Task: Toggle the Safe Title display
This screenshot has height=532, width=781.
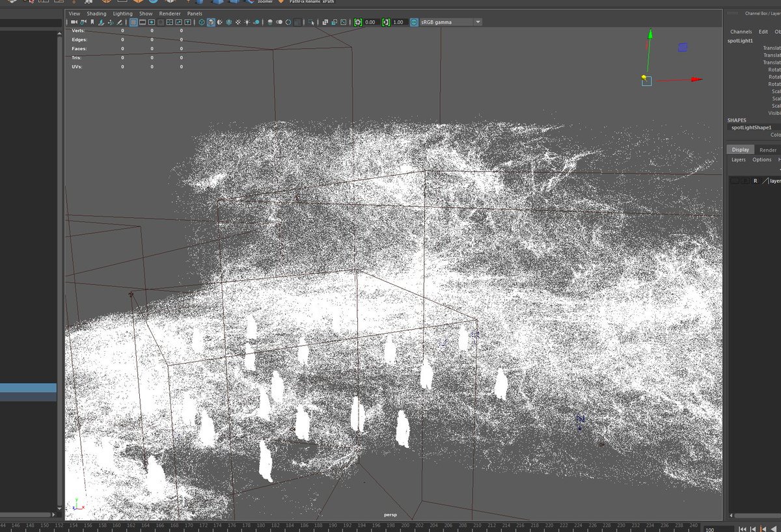Action: (x=188, y=22)
